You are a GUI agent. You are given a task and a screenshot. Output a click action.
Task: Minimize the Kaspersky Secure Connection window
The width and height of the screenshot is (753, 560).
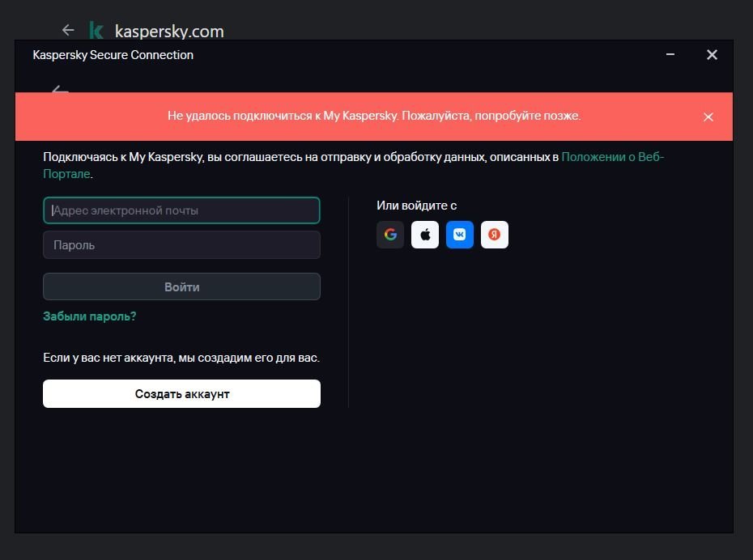tap(670, 54)
